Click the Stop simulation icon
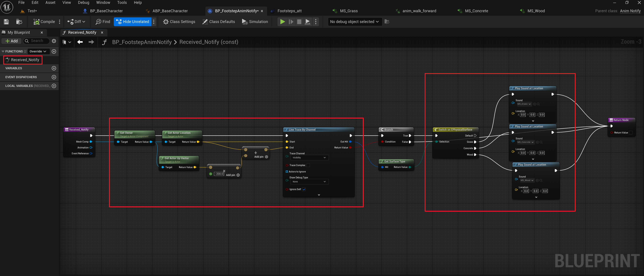The height and width of the screenshot is (276, 644). 299,22
